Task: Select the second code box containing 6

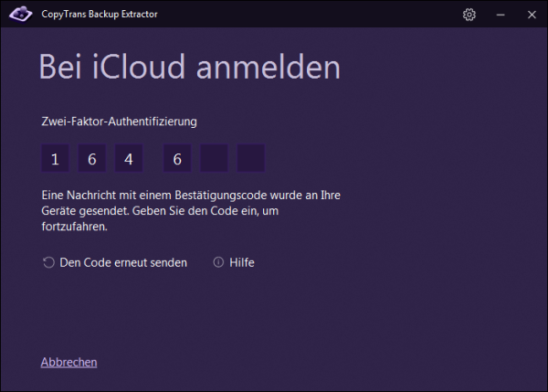Action: [x=91, y=159]
